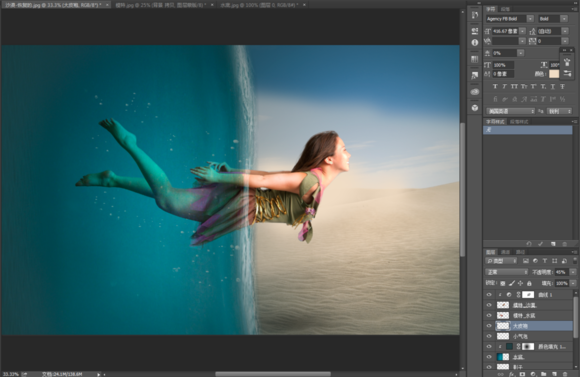580x377 pixels.
Task: Open the anti-aliasing method dropdown
Action: tap(559, 111)
